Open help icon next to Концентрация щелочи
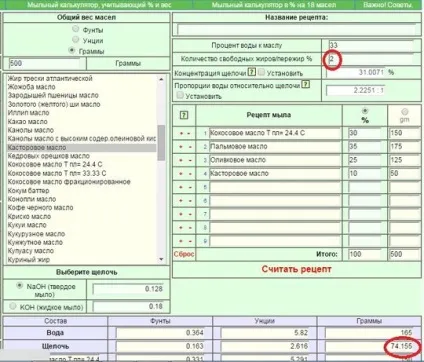 coord(252,72)
